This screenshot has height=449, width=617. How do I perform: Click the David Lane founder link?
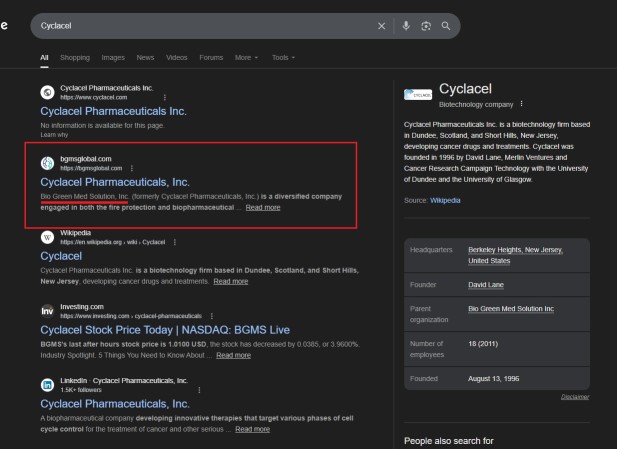coord(486,285)
